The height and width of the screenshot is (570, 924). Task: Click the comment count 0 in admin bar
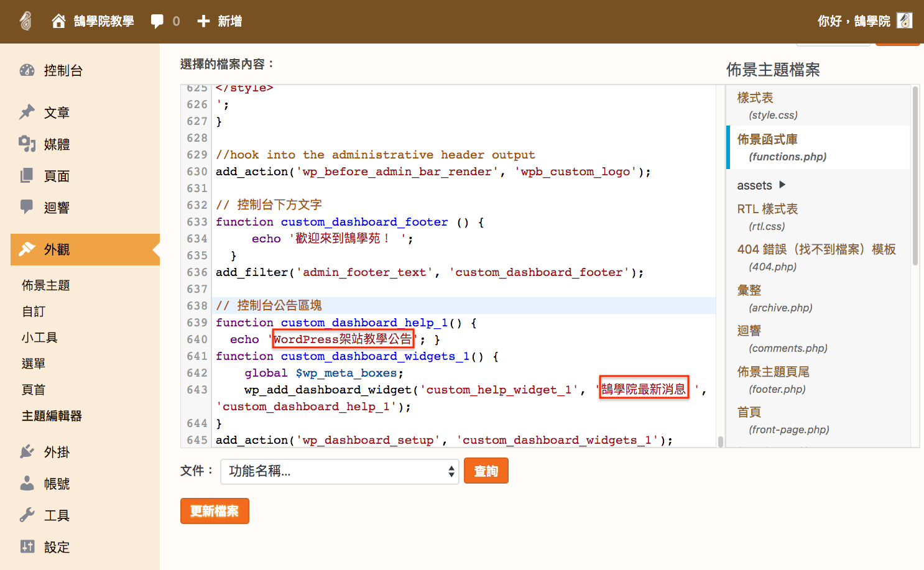[x=176, y=21]
